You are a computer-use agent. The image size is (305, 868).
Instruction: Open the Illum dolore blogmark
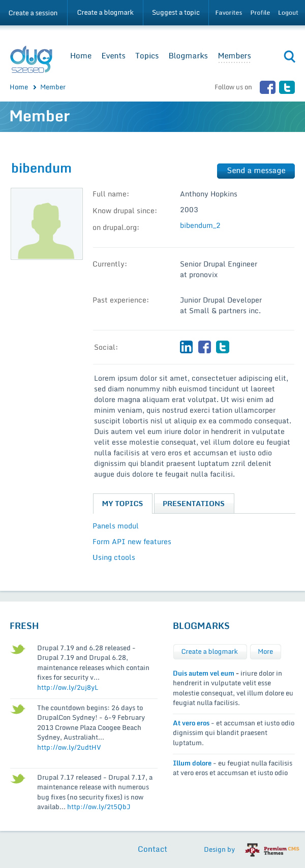pyautogui.click(x=192, y=763)
